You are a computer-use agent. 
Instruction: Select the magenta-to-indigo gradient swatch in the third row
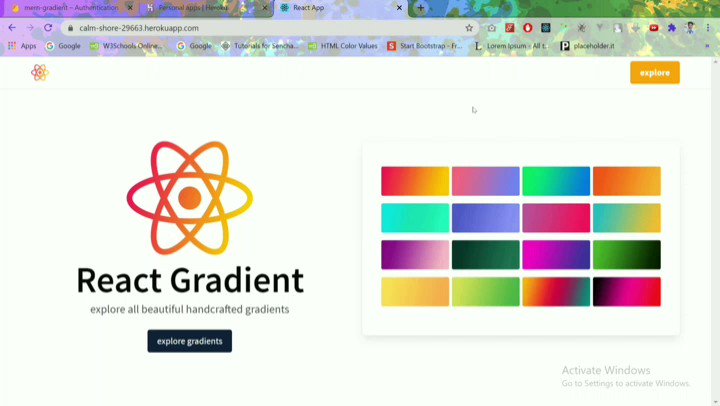[556, 255]
